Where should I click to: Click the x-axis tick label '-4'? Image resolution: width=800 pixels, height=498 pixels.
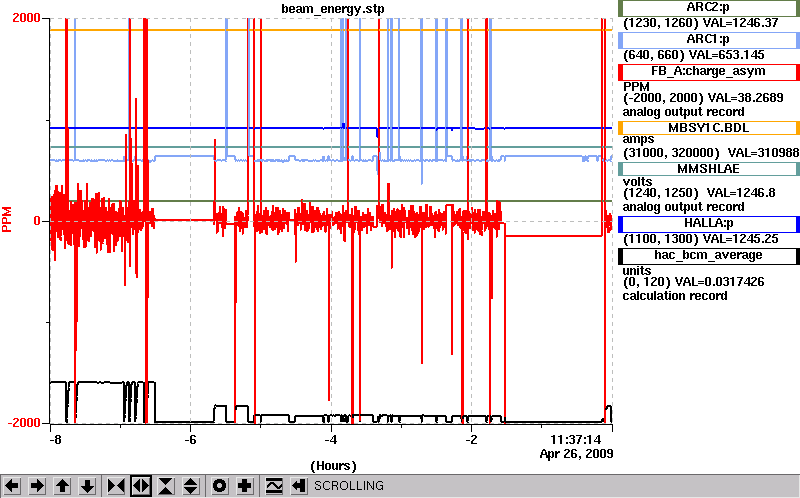331,439
